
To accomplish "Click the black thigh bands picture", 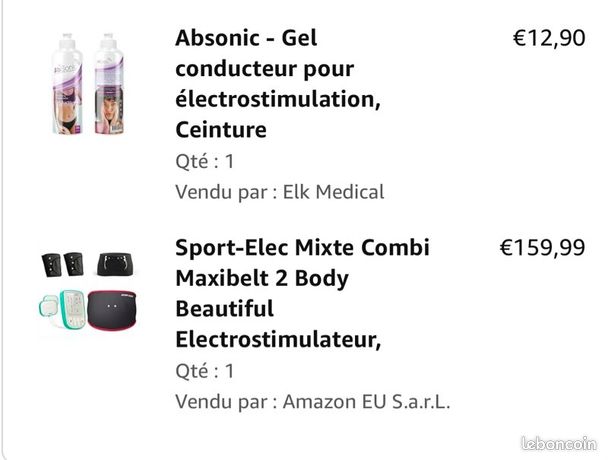I will [63, 265].
